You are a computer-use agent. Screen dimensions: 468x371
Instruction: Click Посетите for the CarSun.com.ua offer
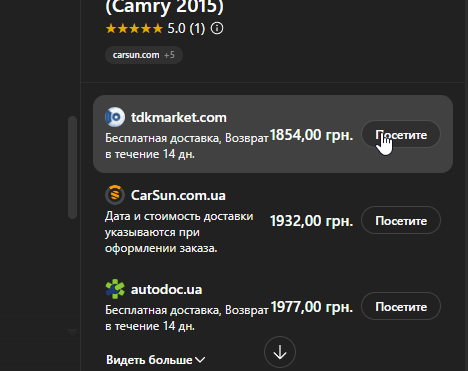pyautogui.click(x=401, y=220)
